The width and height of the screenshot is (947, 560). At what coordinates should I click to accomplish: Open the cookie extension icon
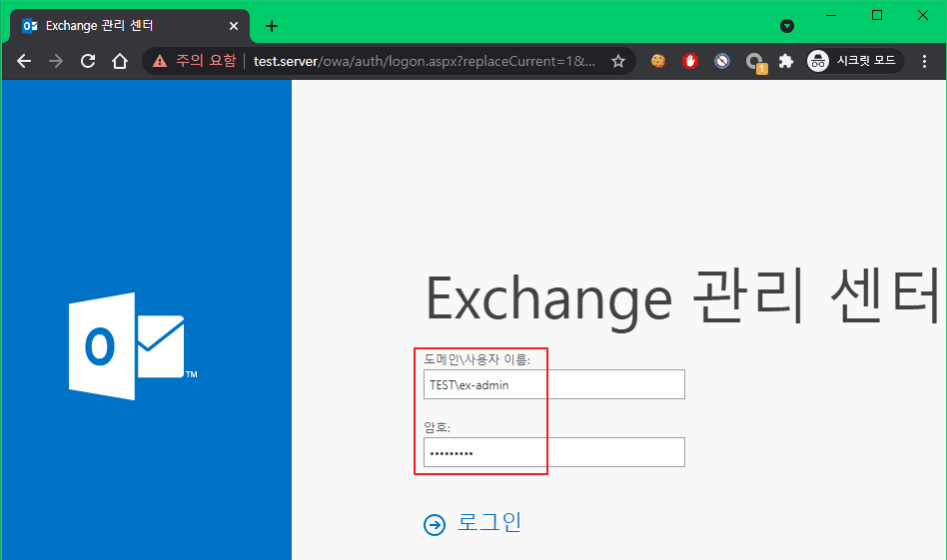(x=657, y=61)
